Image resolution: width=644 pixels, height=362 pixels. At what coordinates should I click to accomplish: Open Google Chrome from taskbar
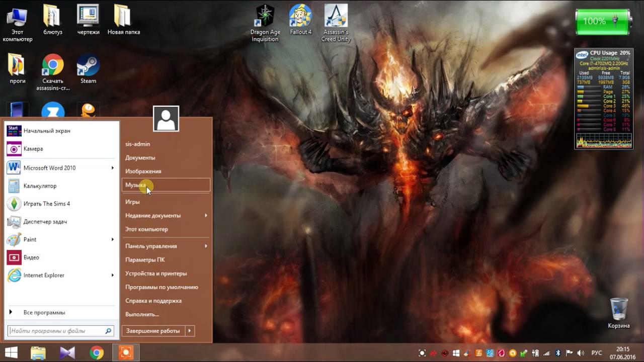click(97, 352)
